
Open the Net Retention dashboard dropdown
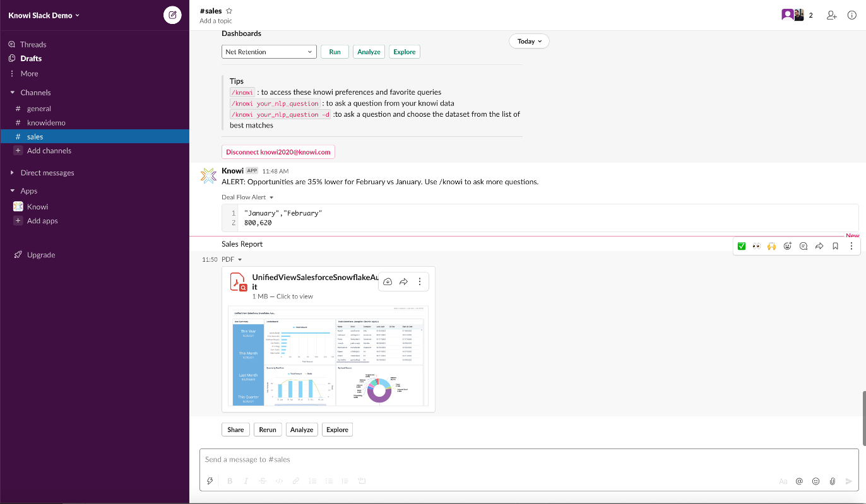click(269, 52)
